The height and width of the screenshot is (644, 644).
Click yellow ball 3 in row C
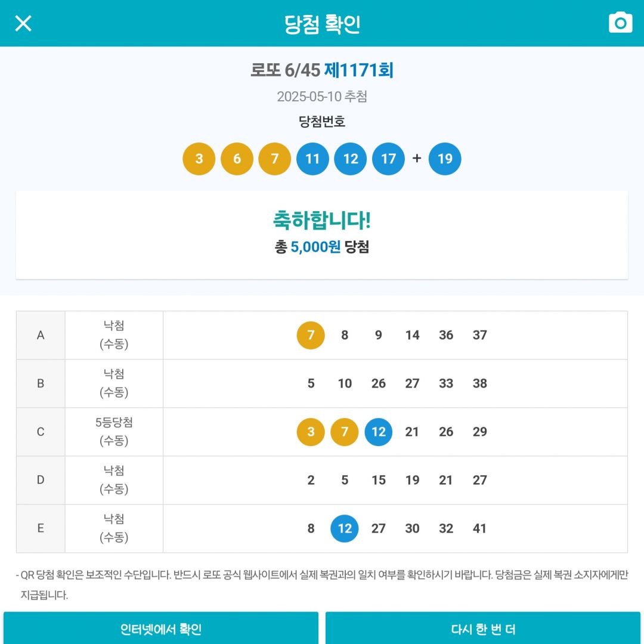point(311,432)
